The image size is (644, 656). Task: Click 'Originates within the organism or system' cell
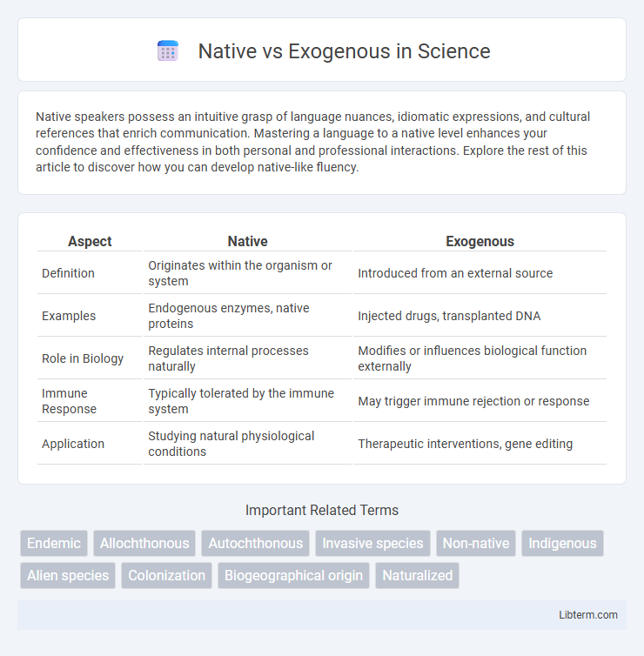click(x=248, y=273)
